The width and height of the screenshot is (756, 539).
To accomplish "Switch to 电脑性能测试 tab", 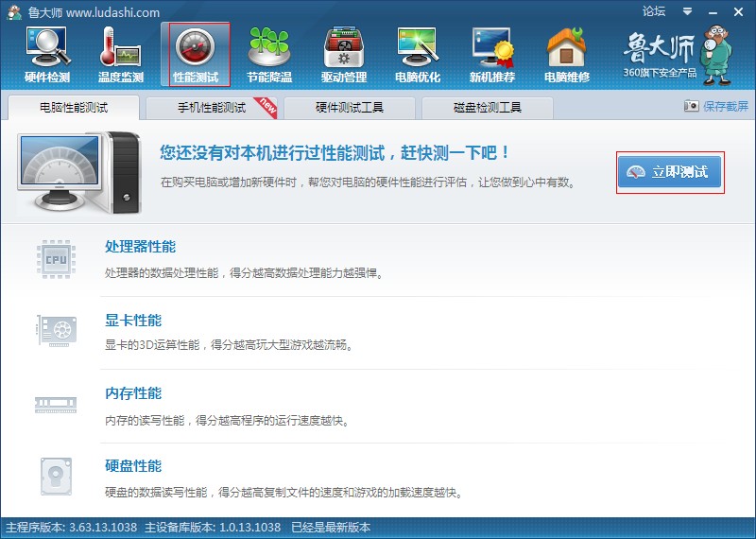I will coord(74,107).
